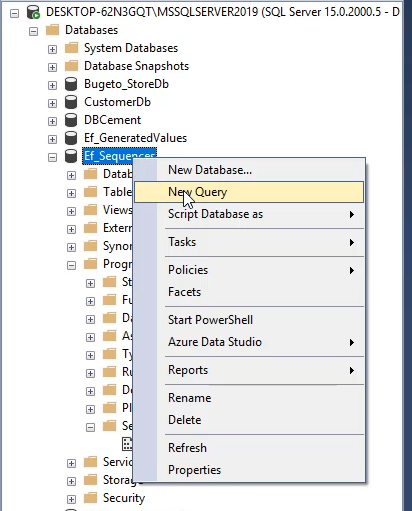Expand System Databases folder
412x511 pixels.
[52, 50]
